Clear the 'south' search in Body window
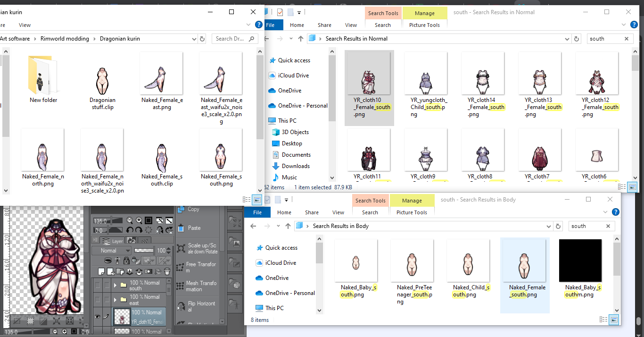This screenshot has height=337, width=644. pos(608,226)
